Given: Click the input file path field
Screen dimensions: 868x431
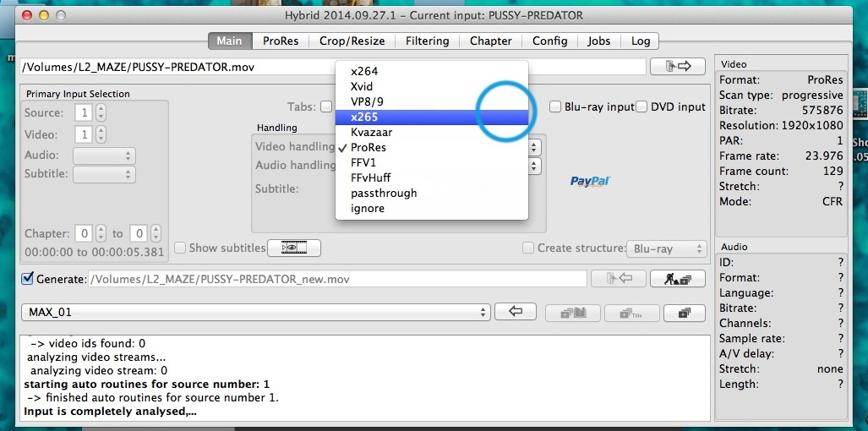Looking at the screenshot, I should [333, 68].
